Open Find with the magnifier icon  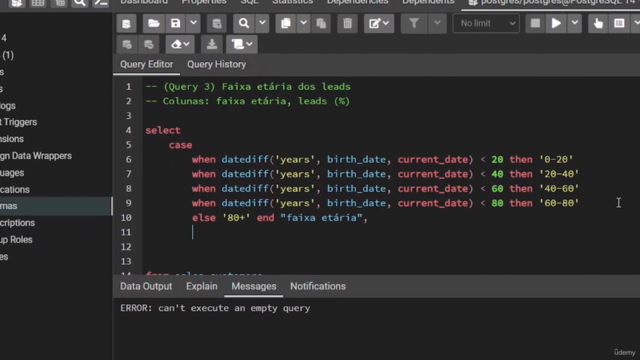click(244, 24)
